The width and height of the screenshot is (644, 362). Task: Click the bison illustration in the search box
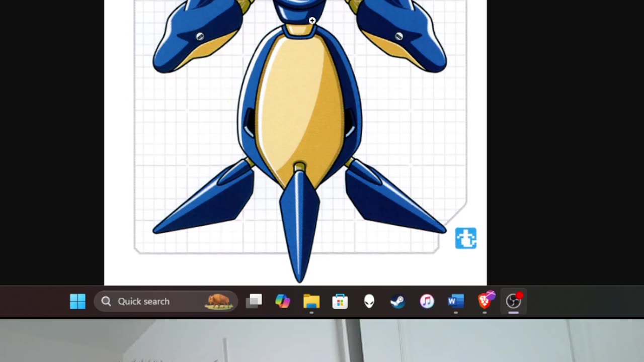tap(219, 301)
